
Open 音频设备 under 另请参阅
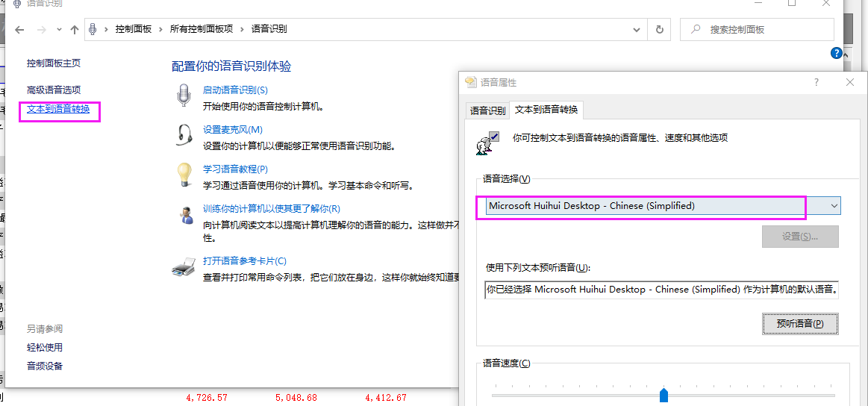click(45, 366)
